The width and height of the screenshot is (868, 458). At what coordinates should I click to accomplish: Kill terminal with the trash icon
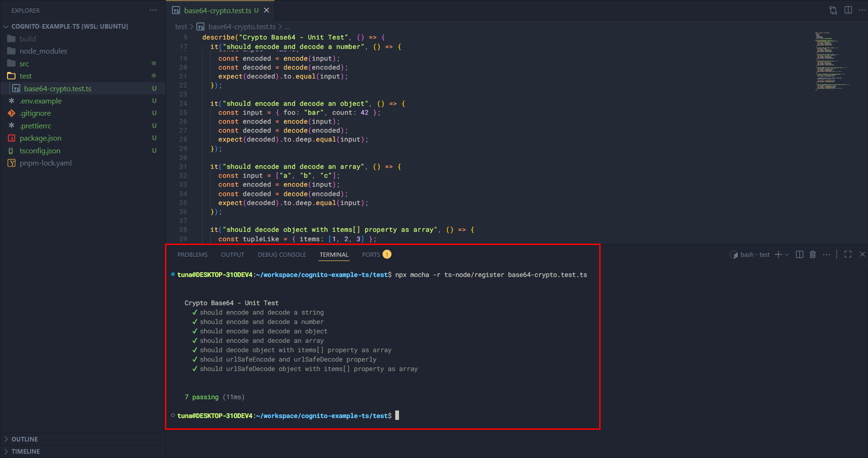(x=813, y=254)
